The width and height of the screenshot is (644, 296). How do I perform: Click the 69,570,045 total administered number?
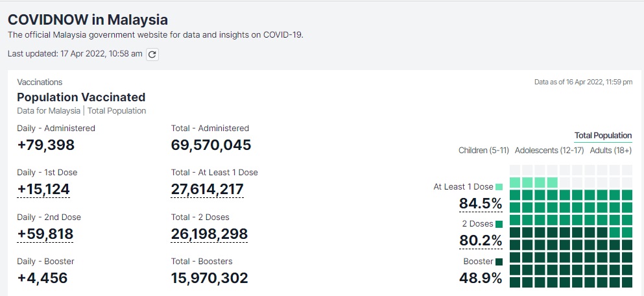[x=211, y=145]
